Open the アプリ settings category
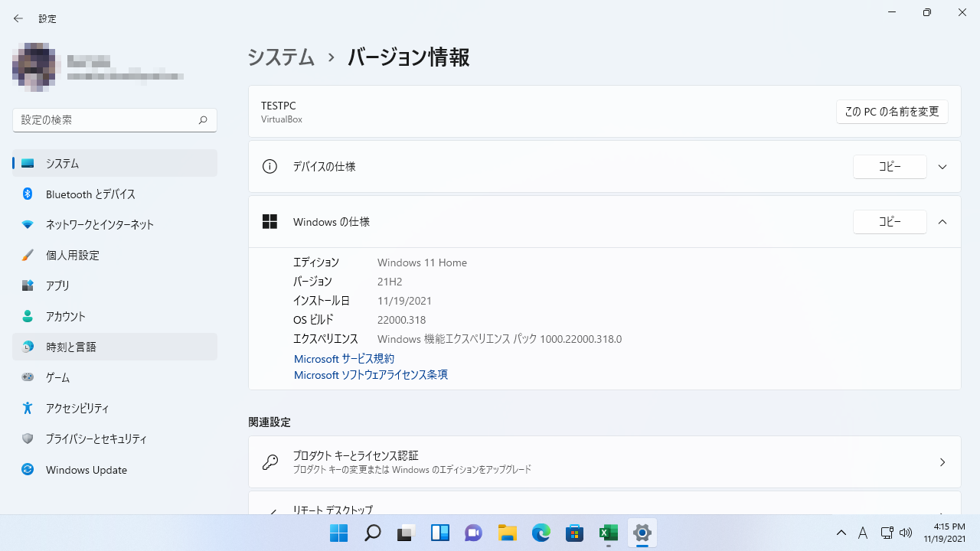980x551 pixels. point(57,286)
